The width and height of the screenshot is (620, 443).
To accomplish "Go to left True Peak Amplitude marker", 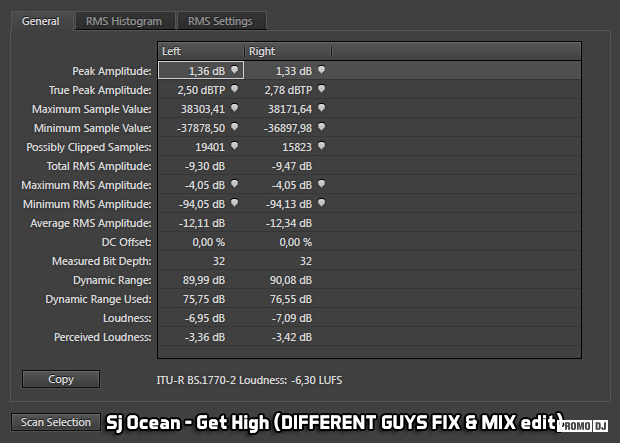I will click(x=234, y=89).
